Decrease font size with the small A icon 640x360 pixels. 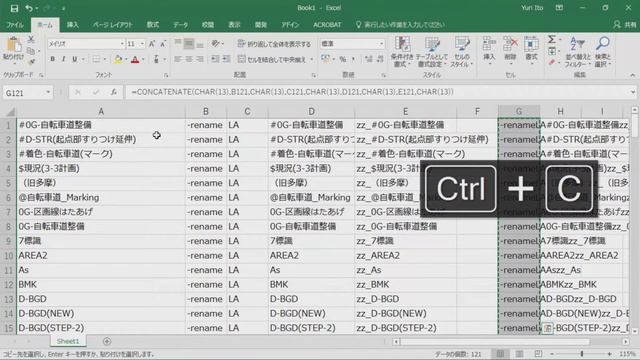click(162, 44)
